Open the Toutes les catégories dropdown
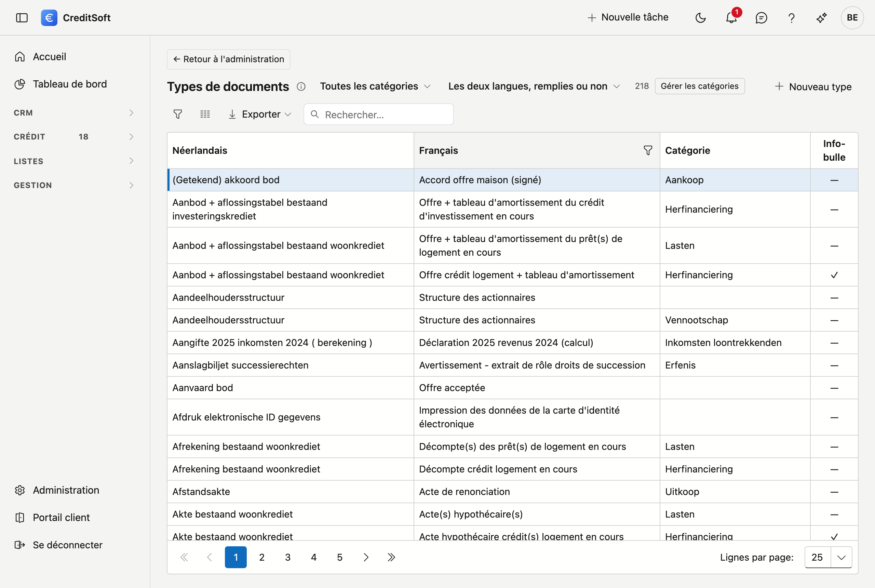Screen dimensions: 875x588 (x=375, y=86)
